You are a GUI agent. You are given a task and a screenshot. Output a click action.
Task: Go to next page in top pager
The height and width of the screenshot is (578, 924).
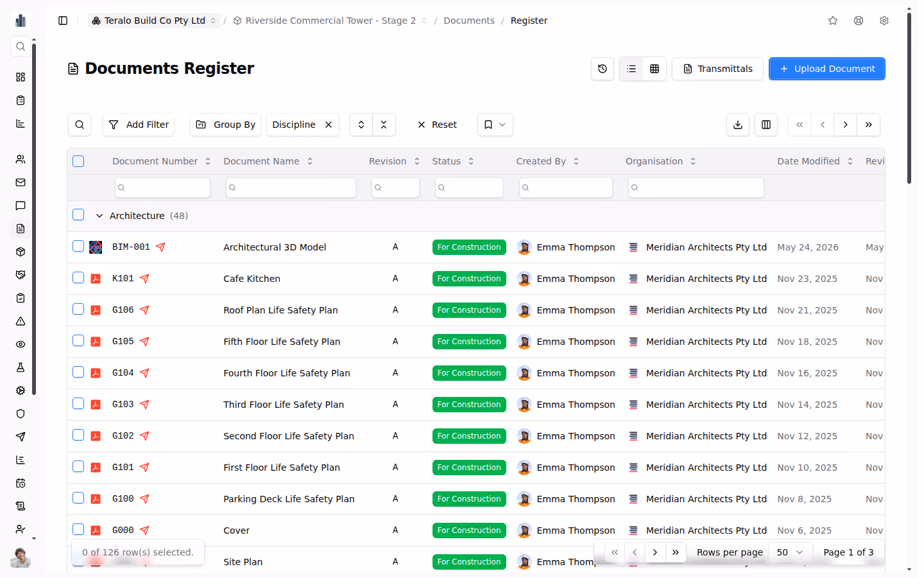point(846,125)
